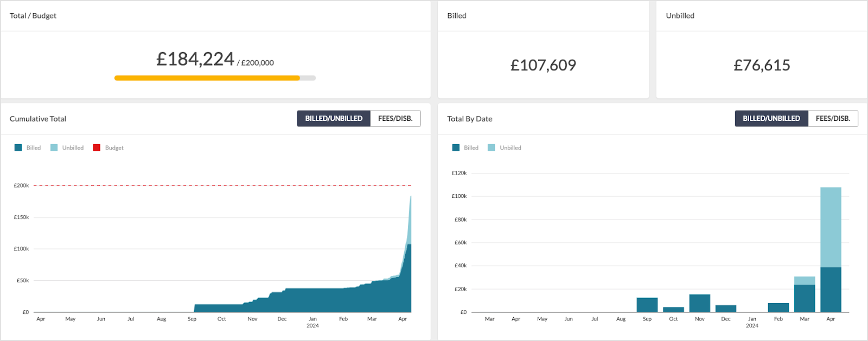Click the Jan 2024 label in Total By Date

click(x=752, y=322)
